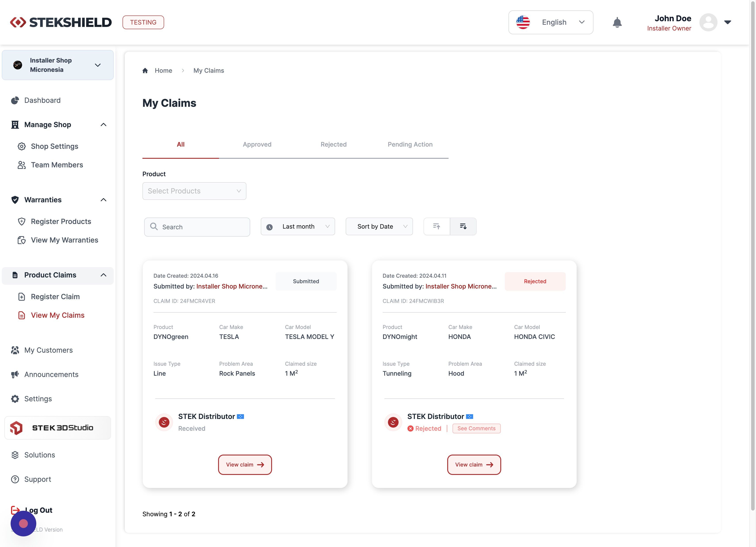Click the Installer Shop Micronesia shop avatar
Screen dimensions: 756x547
[x=18, y=65]
